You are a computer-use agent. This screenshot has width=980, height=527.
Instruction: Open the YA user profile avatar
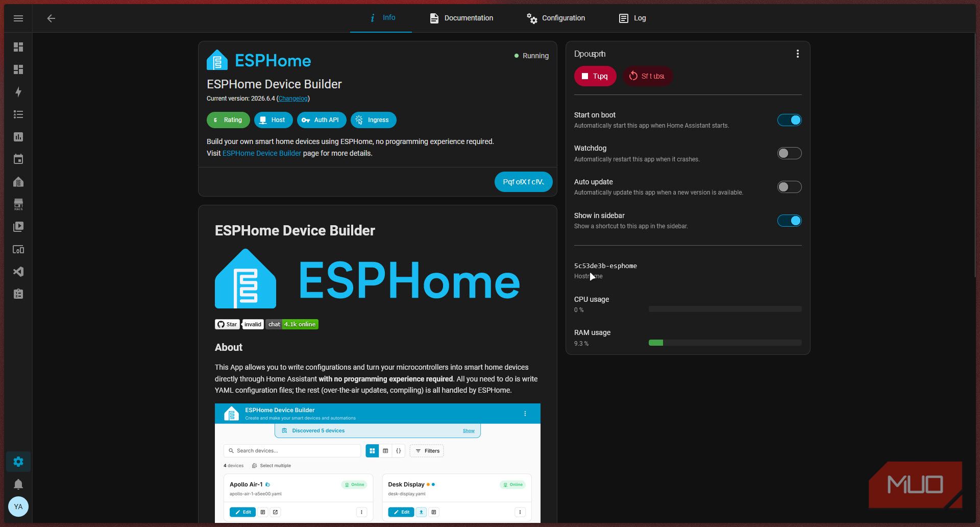tap(18, 507)
